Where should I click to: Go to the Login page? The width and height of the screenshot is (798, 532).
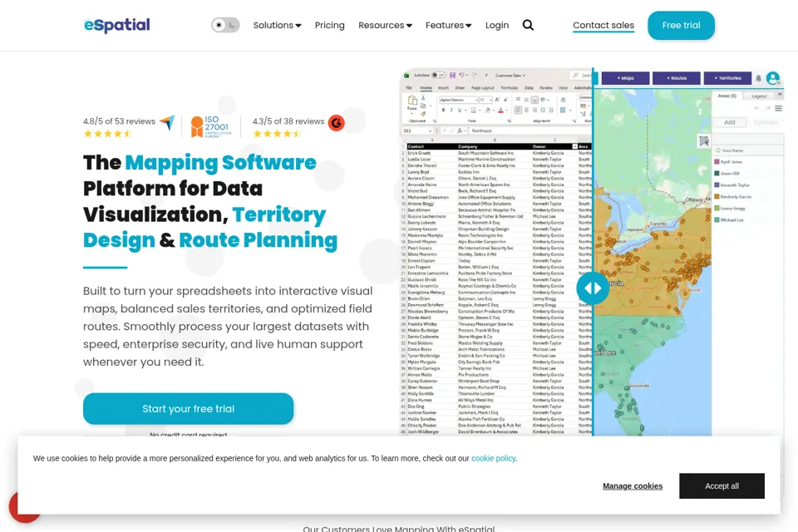pyautogui.click(x=497, y=25)
